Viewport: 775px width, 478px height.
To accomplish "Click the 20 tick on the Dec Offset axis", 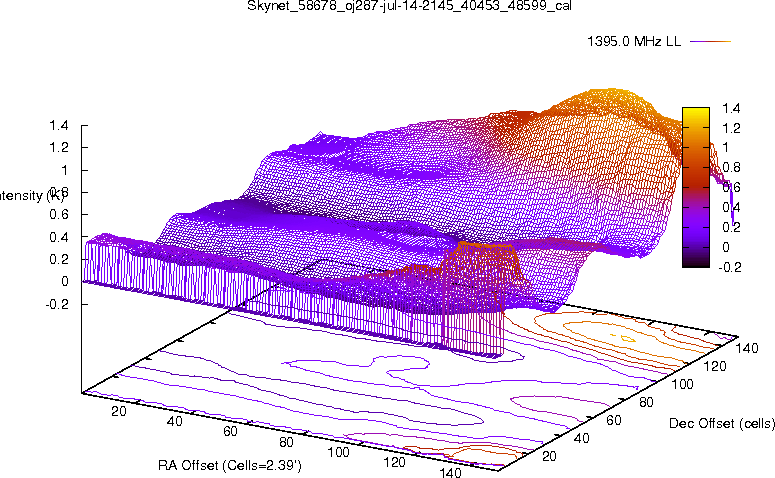I will pyautogui.click(x=549, y=456).
